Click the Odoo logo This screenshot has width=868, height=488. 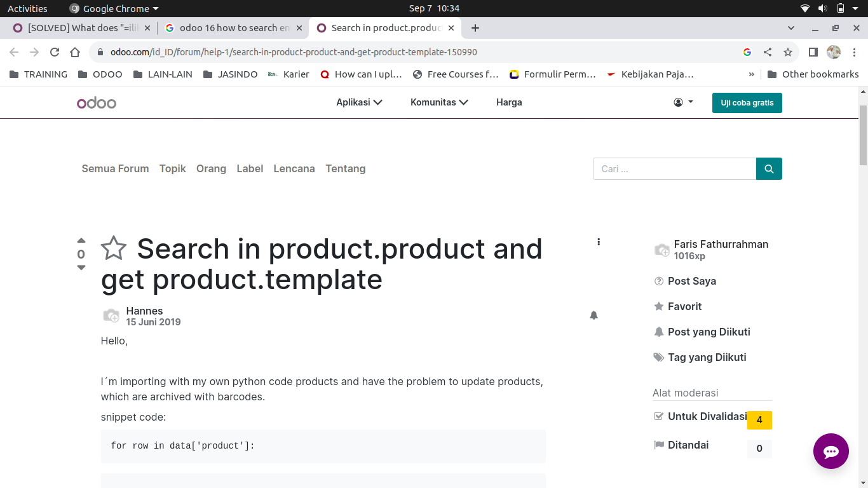point(97,103)
